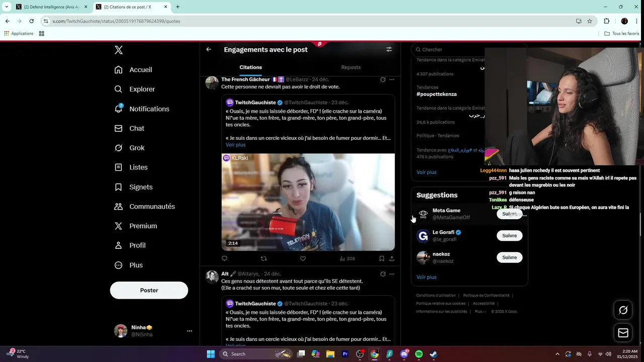Repost The French Gâcheur post
The width and height of the screenshot is (644, 362).
tap(264, 258)
